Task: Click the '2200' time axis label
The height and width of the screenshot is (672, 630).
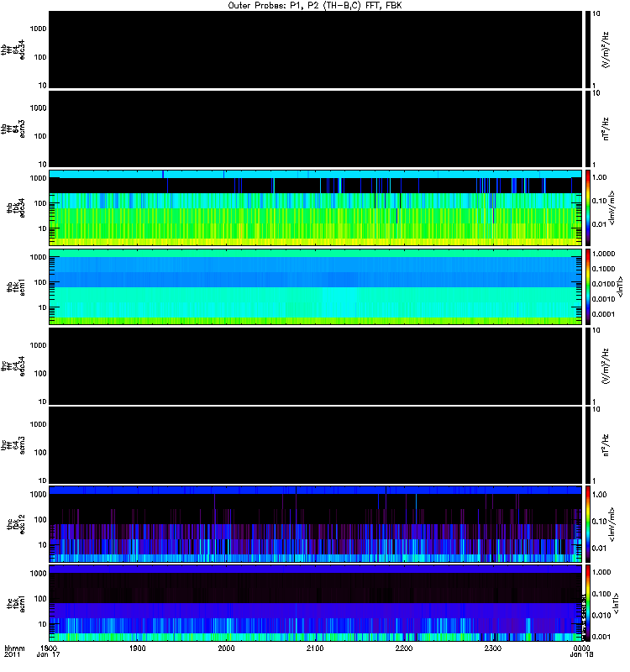Action: (x=404, y=648)
